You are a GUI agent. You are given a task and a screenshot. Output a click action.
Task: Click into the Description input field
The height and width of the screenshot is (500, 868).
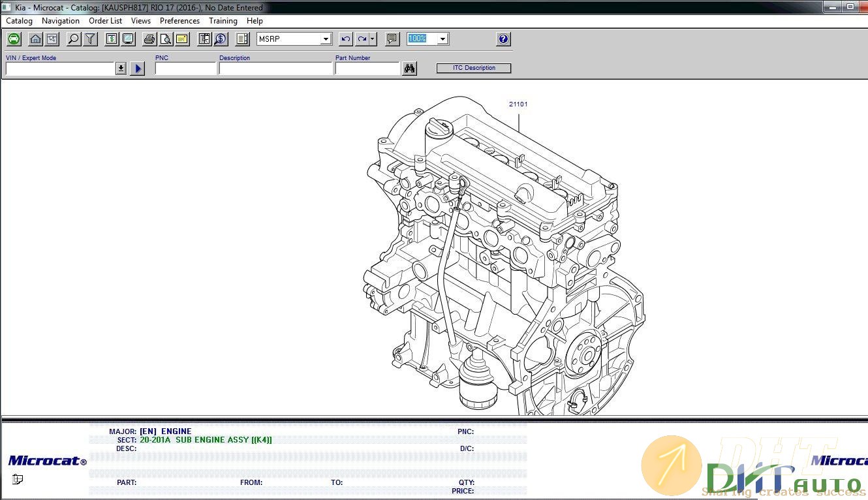point(276,69)
